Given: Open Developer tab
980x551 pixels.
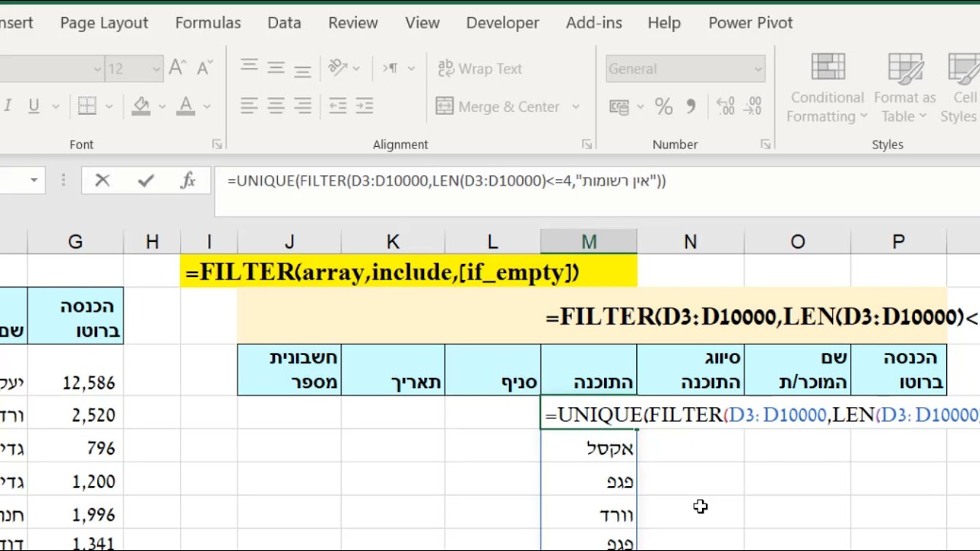Looking at the screenshot, I should pos(503,23).
